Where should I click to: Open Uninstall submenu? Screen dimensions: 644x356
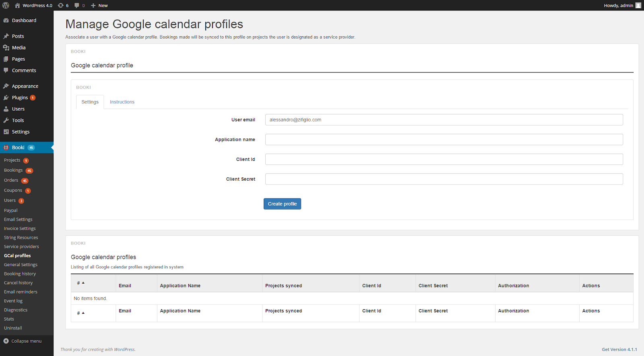tap(13, 328)
